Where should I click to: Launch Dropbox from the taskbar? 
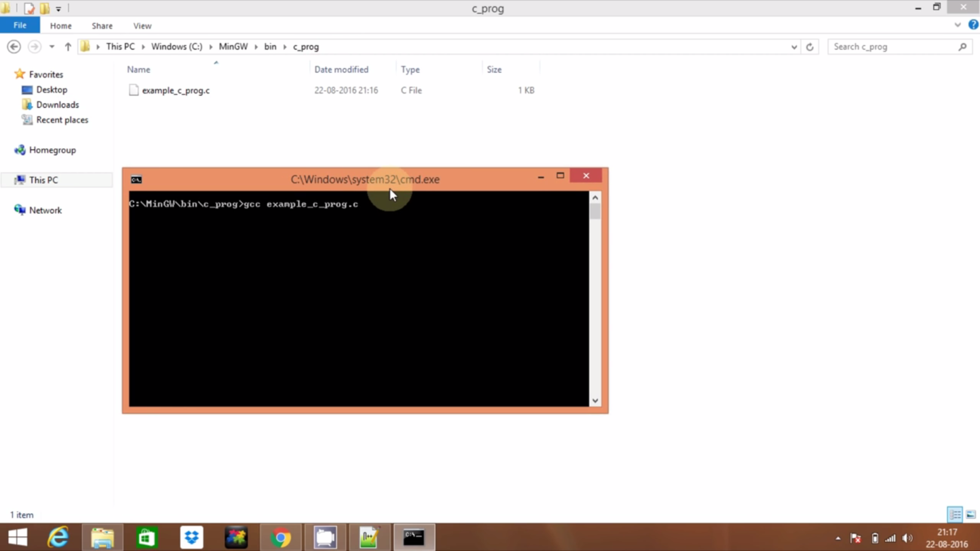[x=191, y=537]
